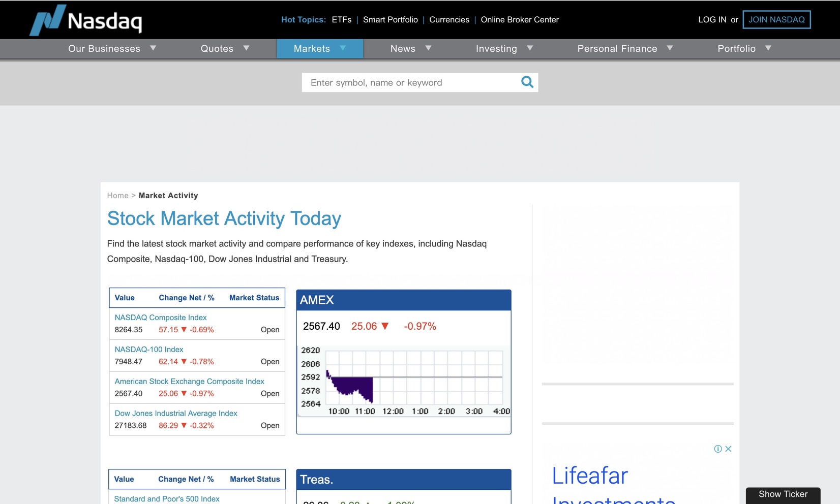Viewport: 840px width, 504px height.
Task: Click the search magnifier icon
Action: [x=527, y=82]
